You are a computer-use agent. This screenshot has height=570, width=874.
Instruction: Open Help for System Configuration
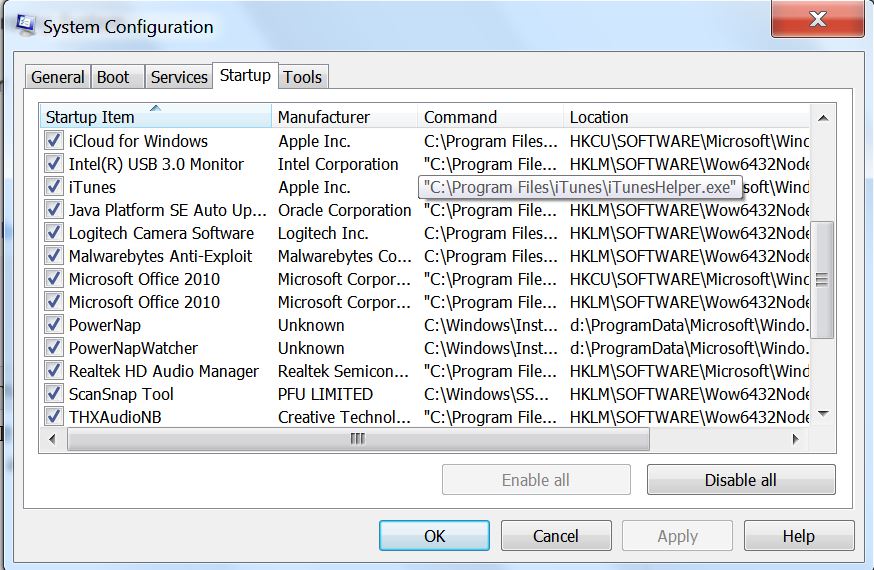(799, 536)
